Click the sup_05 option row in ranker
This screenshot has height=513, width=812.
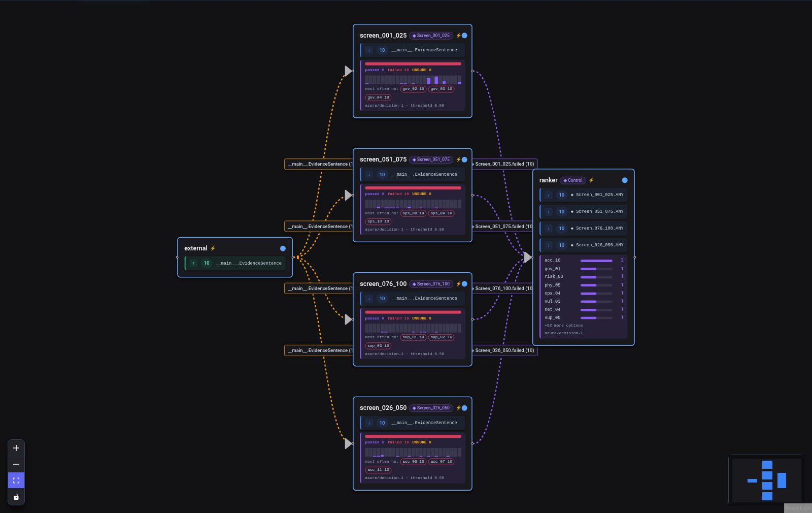pos(584,317)
